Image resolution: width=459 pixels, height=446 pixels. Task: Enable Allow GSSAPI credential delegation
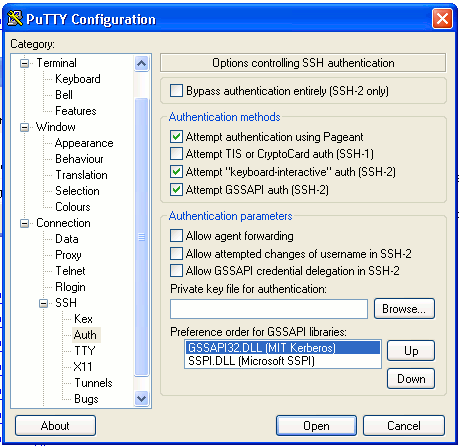176,271
